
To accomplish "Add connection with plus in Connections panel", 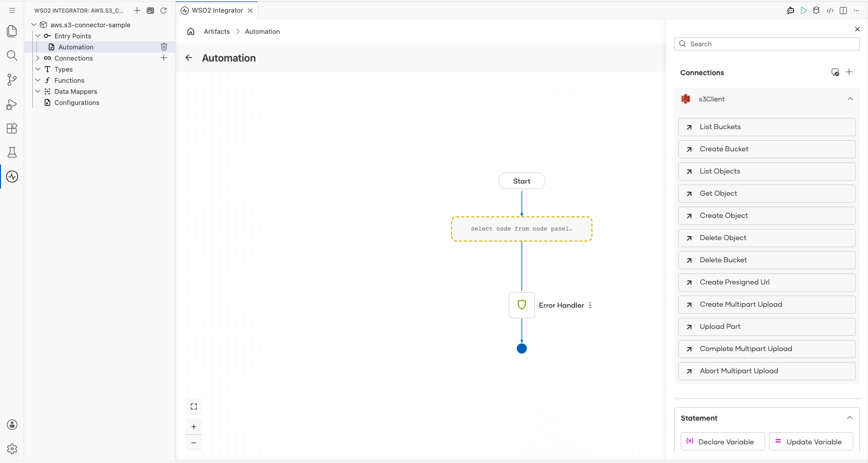I will [x=849, y=72].
